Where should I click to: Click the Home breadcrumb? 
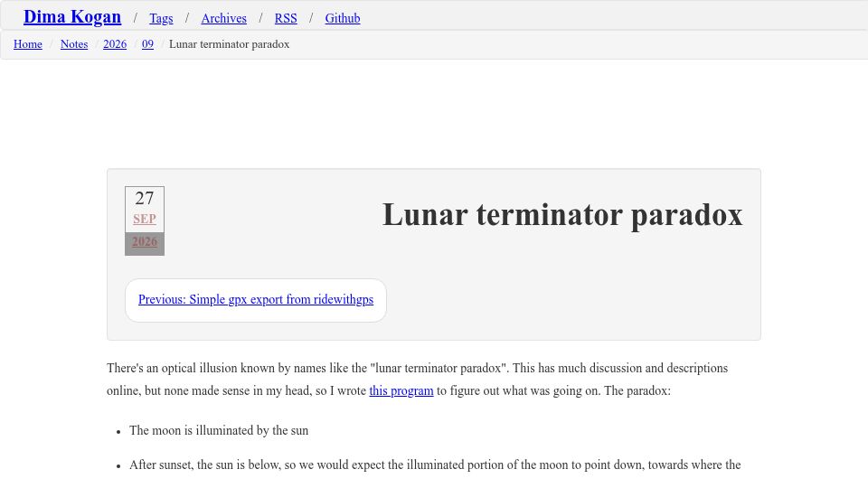coord(28,44)
